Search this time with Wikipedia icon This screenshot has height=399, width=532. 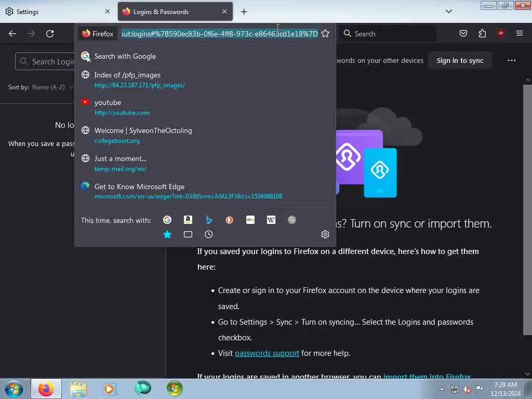pyautogui.click(x=271, y=220)
